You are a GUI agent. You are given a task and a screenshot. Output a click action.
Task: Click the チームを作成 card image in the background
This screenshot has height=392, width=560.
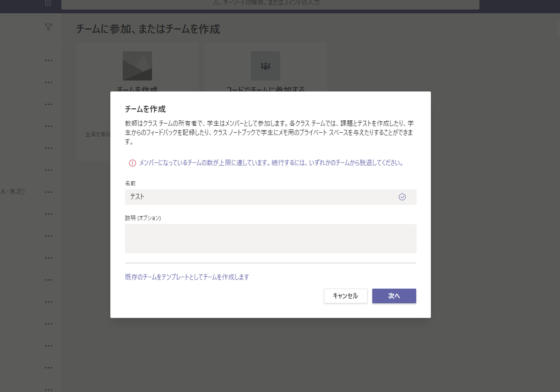pyautogui.click(x=137, y=66)
